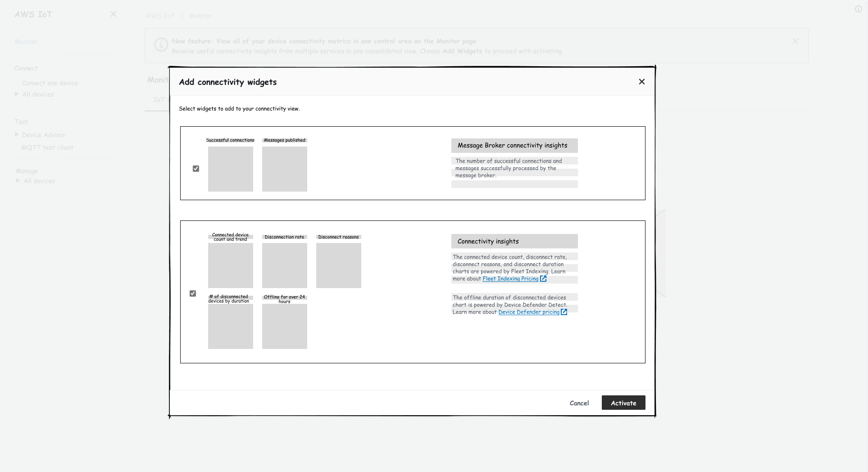Image resolution: width=868 pixels, height=472 pixels.
Task: Expand All devices under Manage
Action: [18, 181]
